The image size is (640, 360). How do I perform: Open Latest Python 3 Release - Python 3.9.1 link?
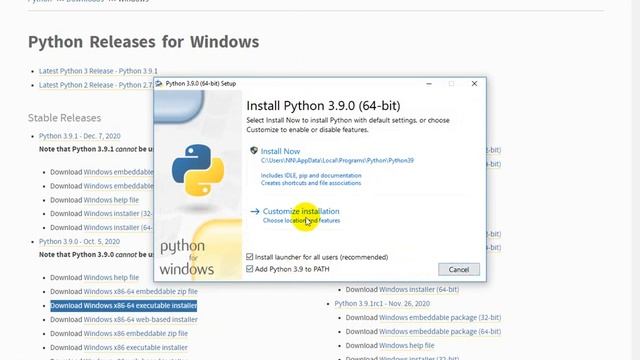98,71
